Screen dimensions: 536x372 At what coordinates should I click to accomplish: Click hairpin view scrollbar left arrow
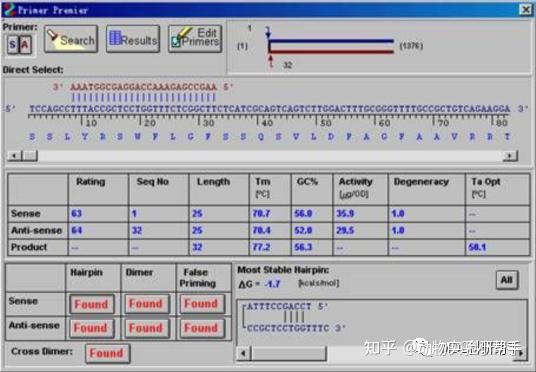click(x=243, y=353)
